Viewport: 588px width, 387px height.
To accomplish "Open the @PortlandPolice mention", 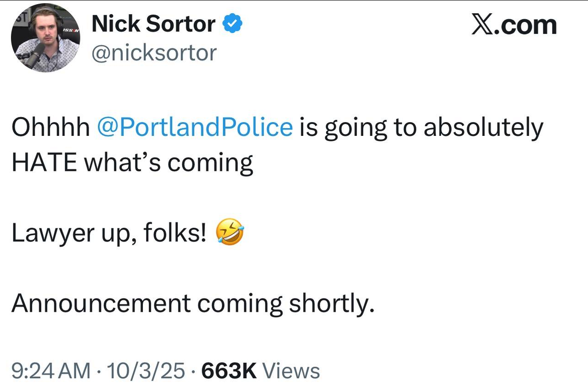I will [195, 128].
